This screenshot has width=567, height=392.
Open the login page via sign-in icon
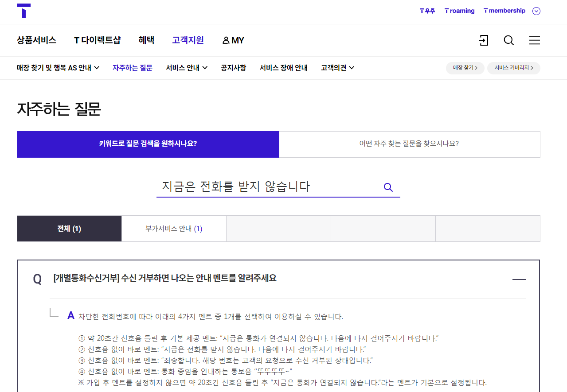pyautogui.click(x=484, y=40)
